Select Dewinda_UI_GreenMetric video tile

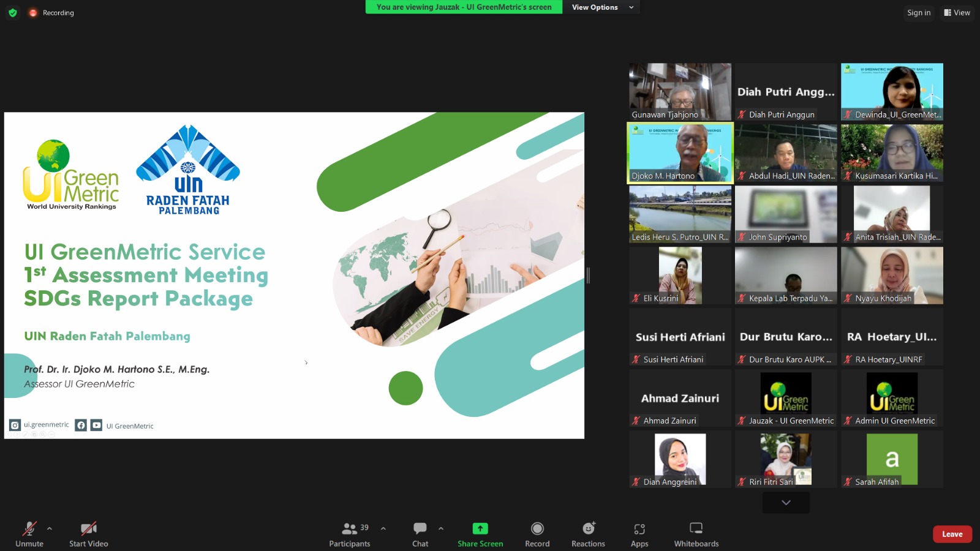pyautogui.click(x=892, y=92)
